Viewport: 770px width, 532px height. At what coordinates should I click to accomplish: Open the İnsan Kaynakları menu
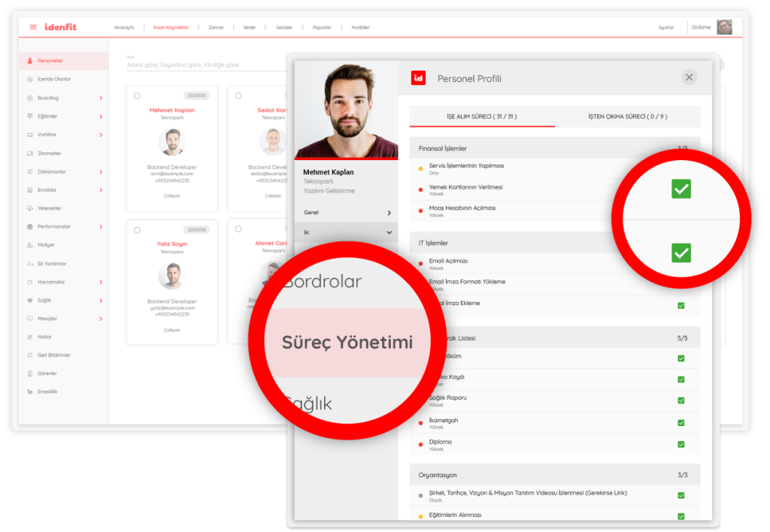coord(171,27)
